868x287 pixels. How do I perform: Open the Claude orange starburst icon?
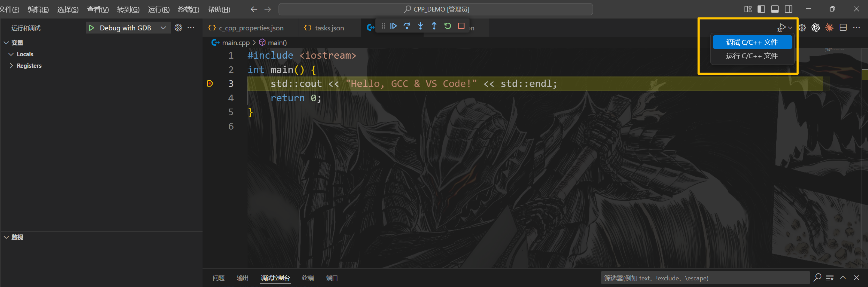tap(829, 28)
